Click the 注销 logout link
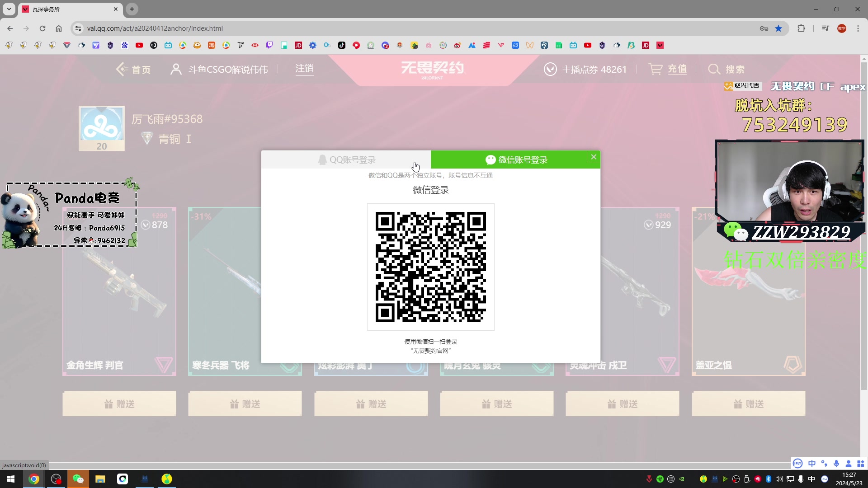The image size is (868, 488). [304, 69]
